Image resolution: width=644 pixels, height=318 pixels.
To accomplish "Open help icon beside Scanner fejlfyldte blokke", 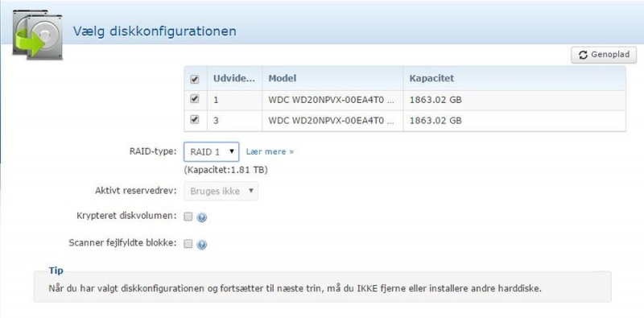I will point(201,245).
